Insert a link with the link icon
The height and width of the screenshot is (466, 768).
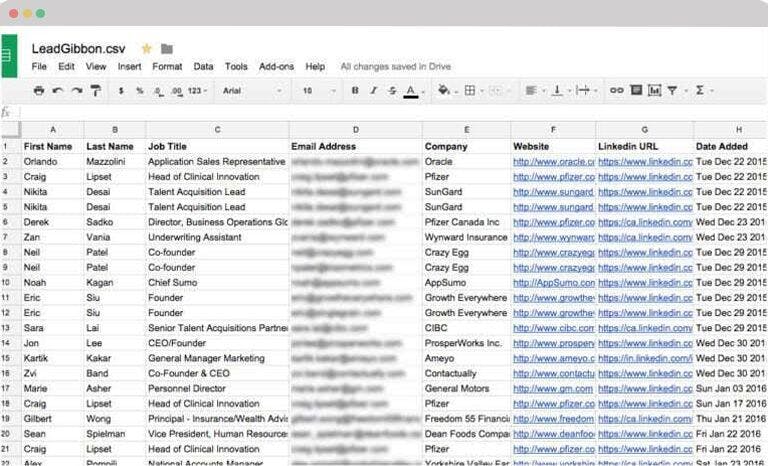pyautogui.click(x=616, y=91)
